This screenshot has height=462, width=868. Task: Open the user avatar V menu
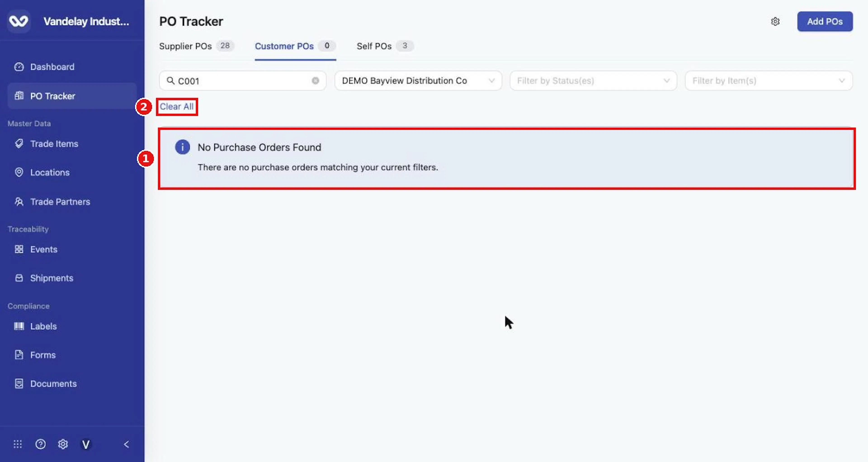[x=86, y=444]
